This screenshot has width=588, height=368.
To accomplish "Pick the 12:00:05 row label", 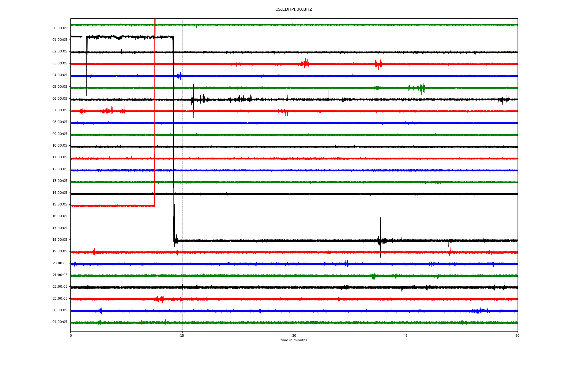I will [60, 169].
